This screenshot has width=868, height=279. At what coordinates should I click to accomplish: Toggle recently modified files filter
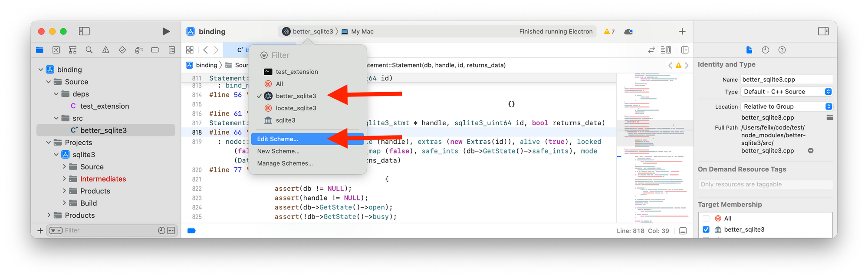pos(161,230)
